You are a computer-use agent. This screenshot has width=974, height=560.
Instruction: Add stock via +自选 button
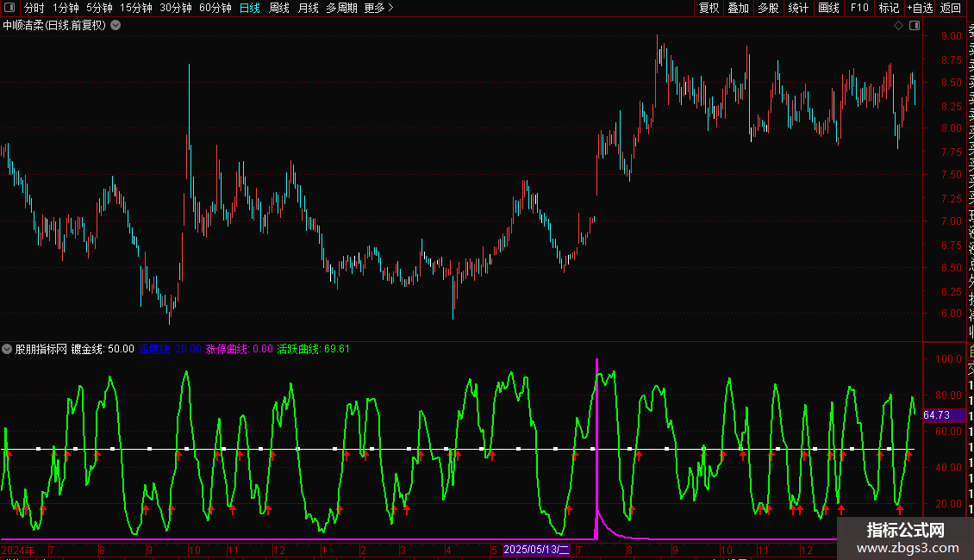coord(920,8)
